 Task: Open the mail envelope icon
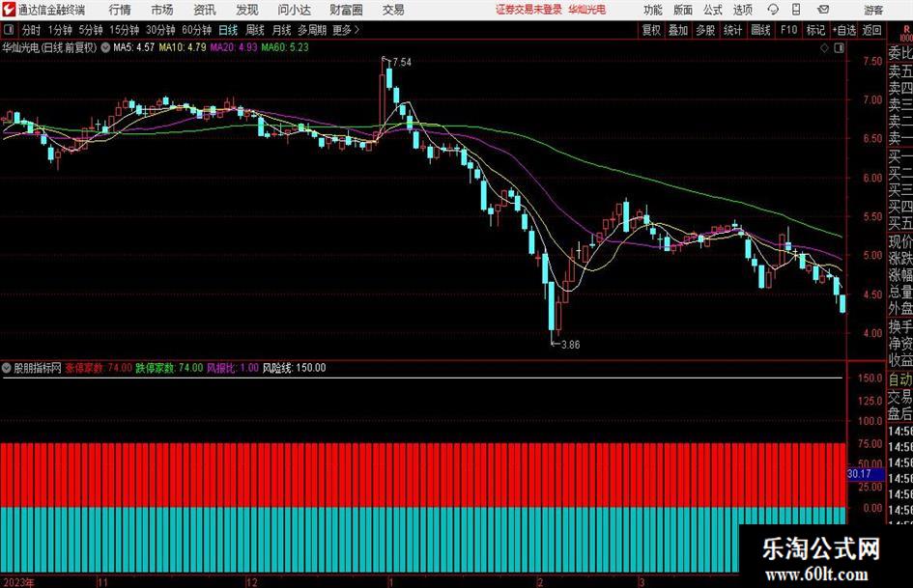pyautogui.click(x=823, y=10)
